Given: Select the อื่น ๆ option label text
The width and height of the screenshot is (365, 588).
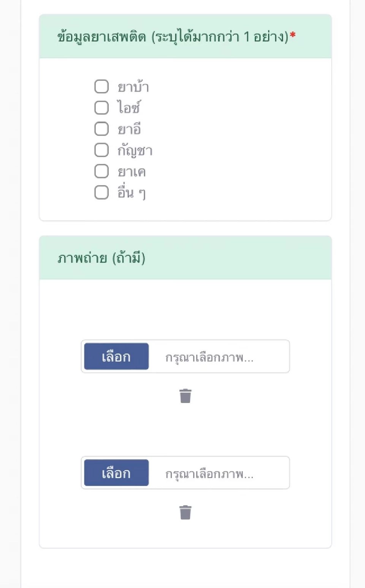Looking at the screenshot, I should pos(131,192).
